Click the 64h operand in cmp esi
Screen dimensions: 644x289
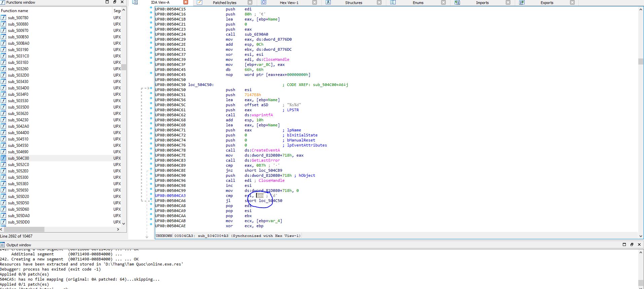pos(260,196)
